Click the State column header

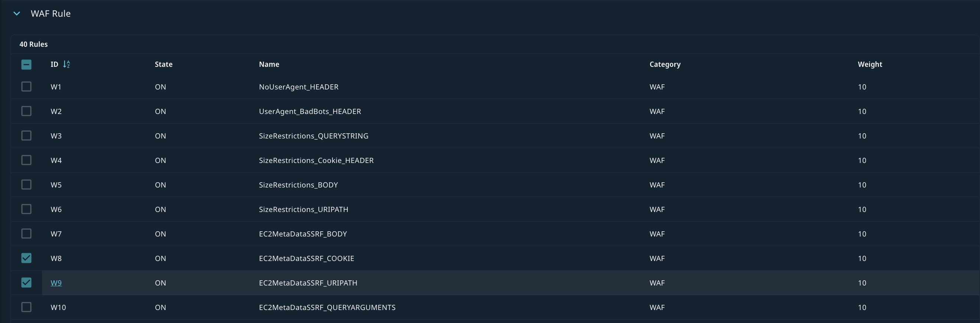[163, 64]
